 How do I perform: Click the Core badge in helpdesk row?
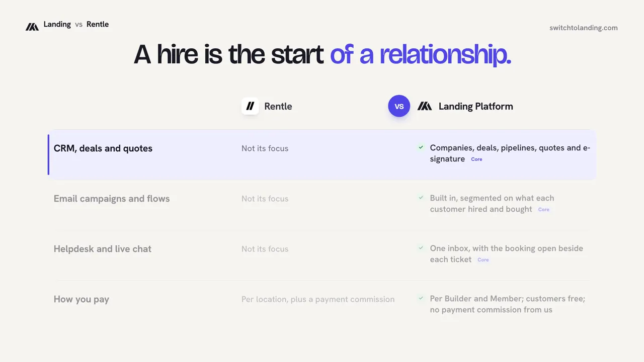coord(483,260)
